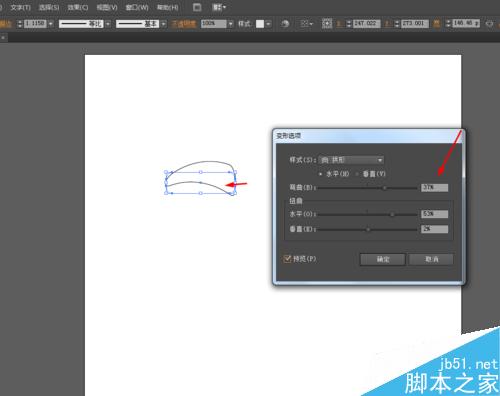500x396 pixels.
Task: Open the 视图(V) menu
Action: pyautogui.click(x=107, y=7)
